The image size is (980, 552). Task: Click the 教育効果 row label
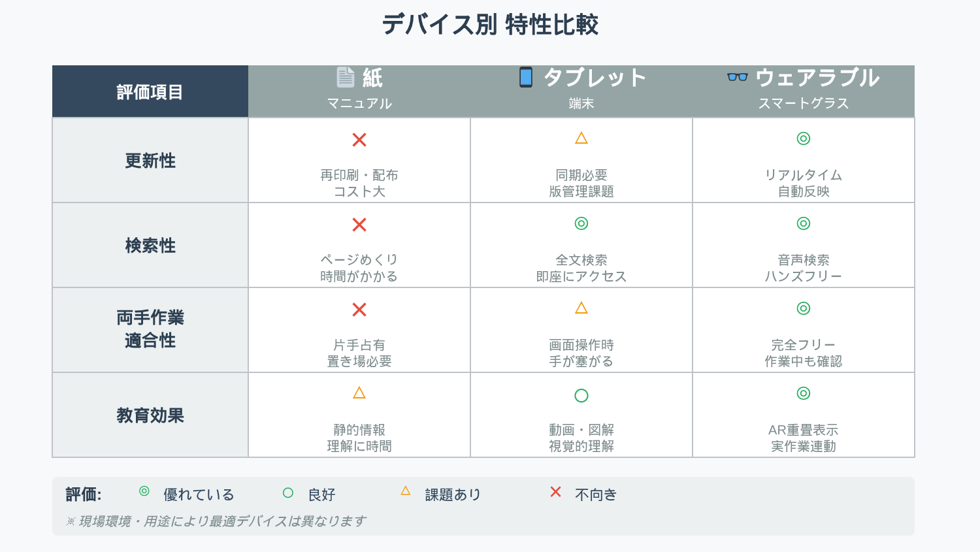(x=150, y=415)
